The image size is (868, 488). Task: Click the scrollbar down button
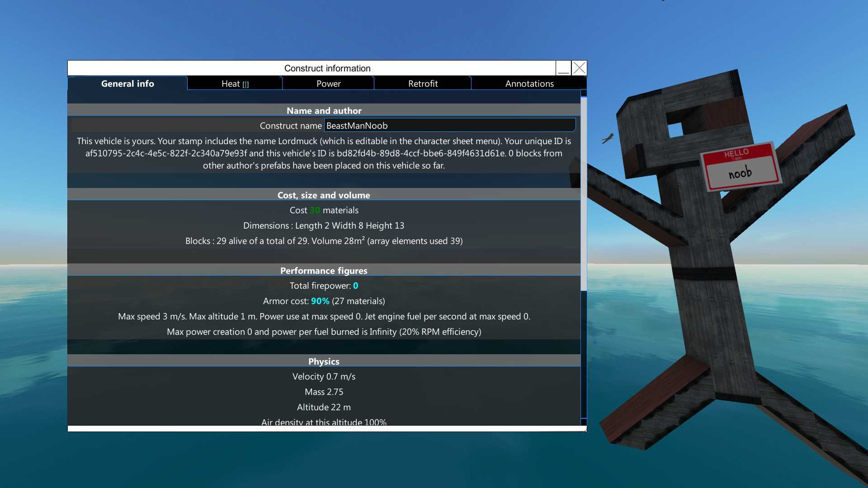(x=584, y=422)
